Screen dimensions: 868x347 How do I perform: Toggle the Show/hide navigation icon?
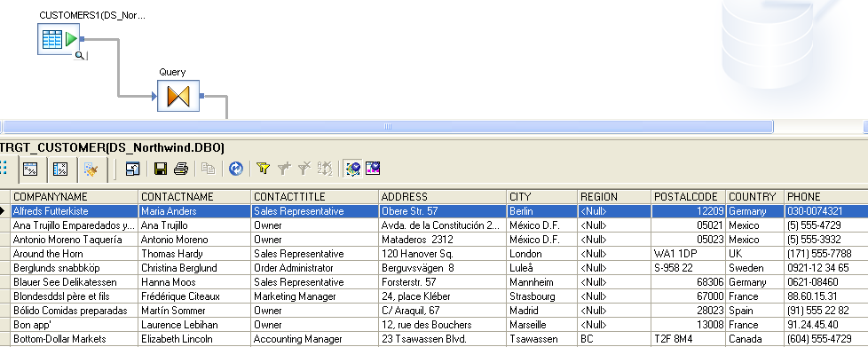[352, 169]
